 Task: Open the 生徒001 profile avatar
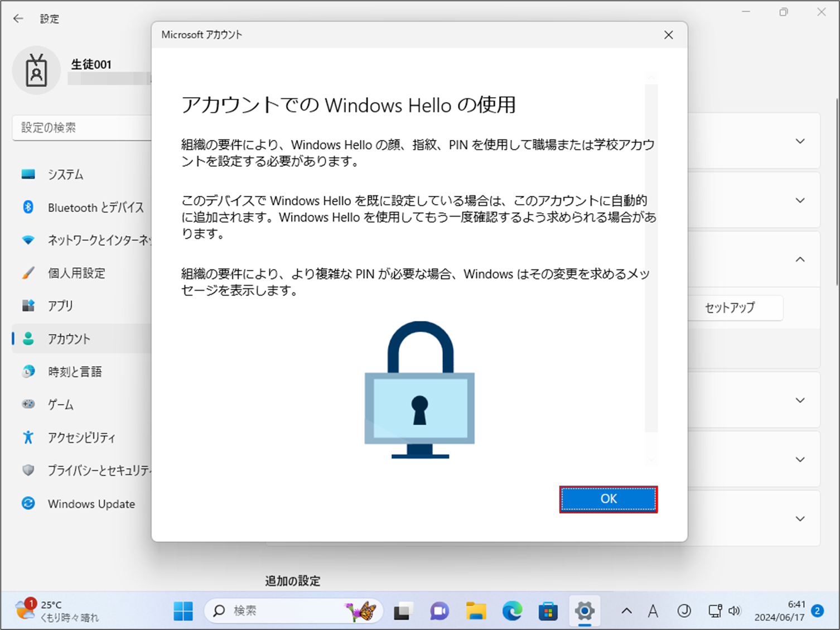tap(37, 71)
